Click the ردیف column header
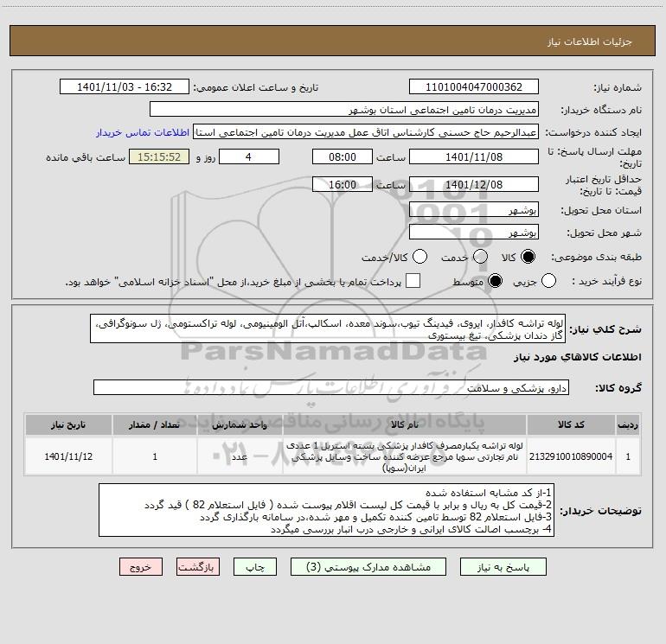Image resolution: width=666 pixels, height=644 pixels. tap(628, 424)
